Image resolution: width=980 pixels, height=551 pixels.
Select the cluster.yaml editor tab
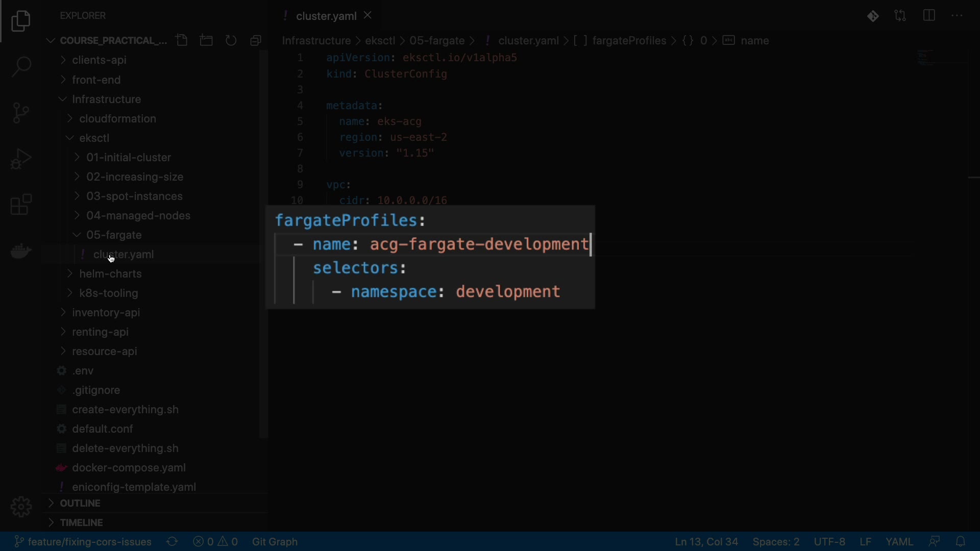tap(326, 16)
